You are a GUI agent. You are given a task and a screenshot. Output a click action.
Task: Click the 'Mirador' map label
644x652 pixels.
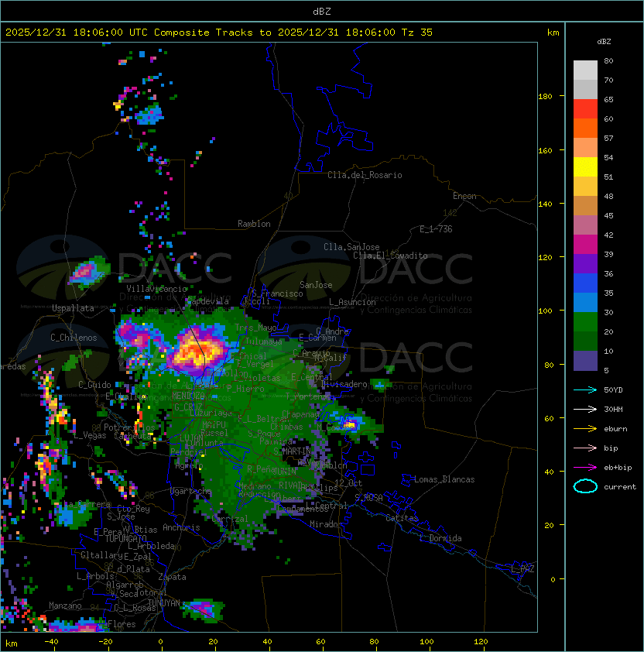pyautogui.click(x=326, y=524)
